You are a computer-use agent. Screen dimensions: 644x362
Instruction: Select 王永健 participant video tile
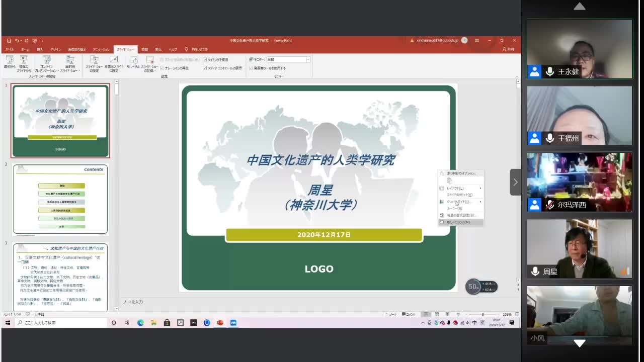coord(580,49)
